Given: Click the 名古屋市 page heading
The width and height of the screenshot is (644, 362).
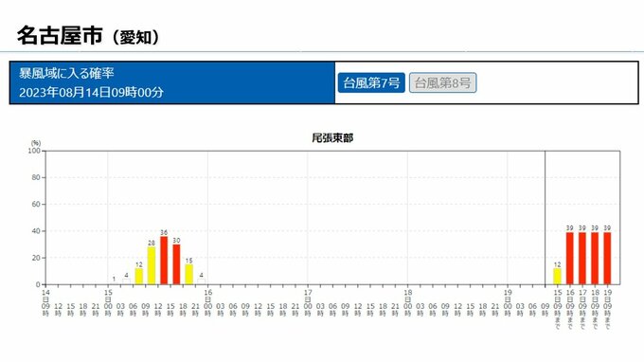Looking at the screenshot, I should 60,35.
